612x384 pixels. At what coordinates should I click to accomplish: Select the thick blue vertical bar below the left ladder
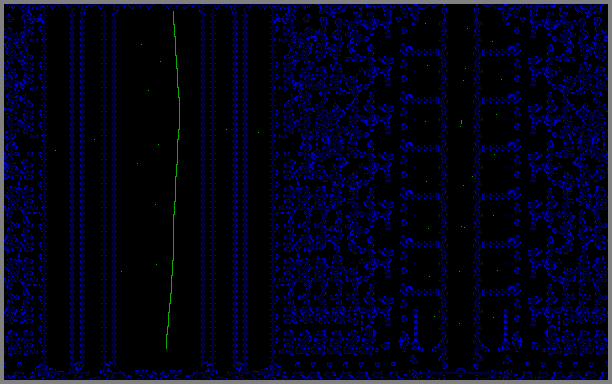click(415, 325)
